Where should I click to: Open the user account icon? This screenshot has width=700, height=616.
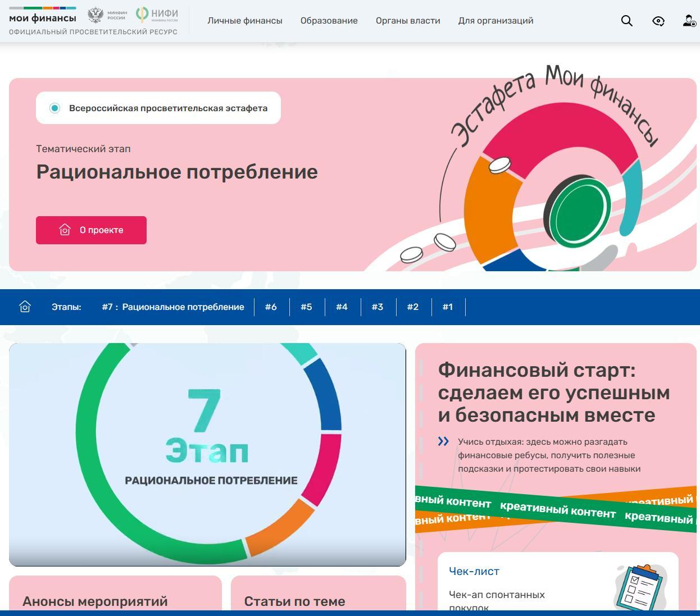[689, 21]
